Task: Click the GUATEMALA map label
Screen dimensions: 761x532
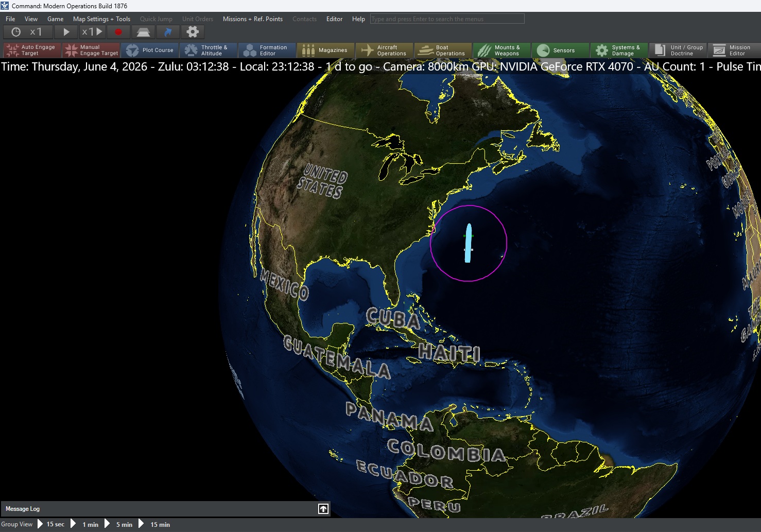Action: tap(337, 357)
